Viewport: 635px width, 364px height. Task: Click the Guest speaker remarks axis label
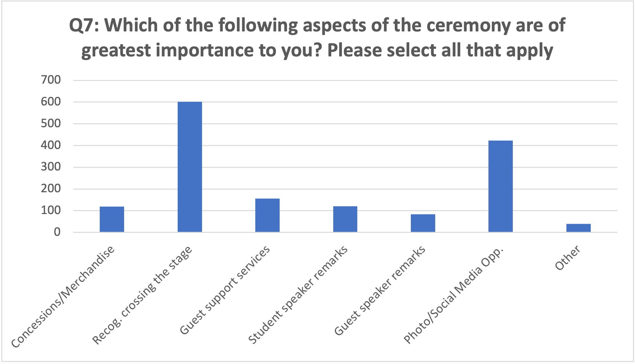pos(380,291)
